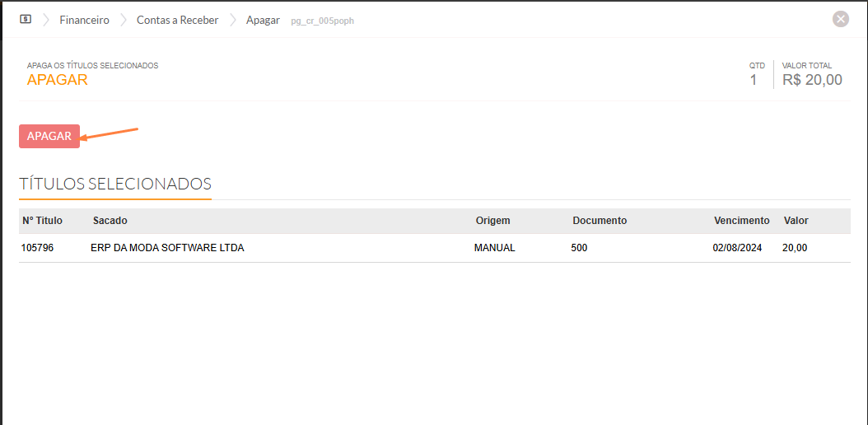
Task: Click the Origem column header
Action: (x=492, y=221)
